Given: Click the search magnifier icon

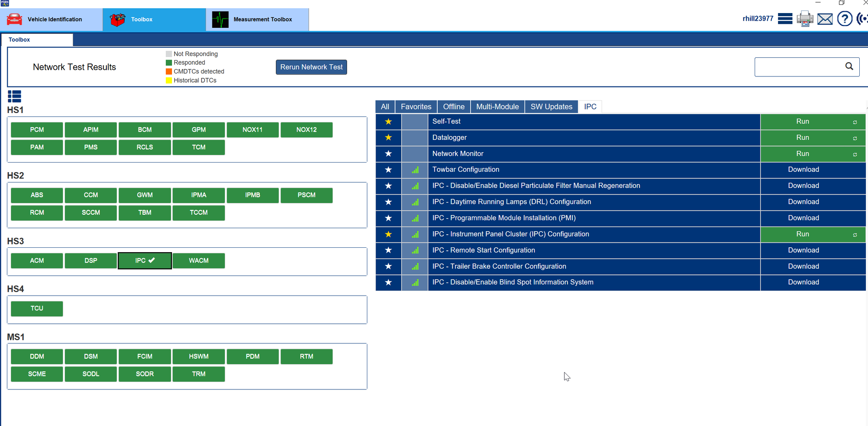Looking at the screenshot, I should 849,66.
